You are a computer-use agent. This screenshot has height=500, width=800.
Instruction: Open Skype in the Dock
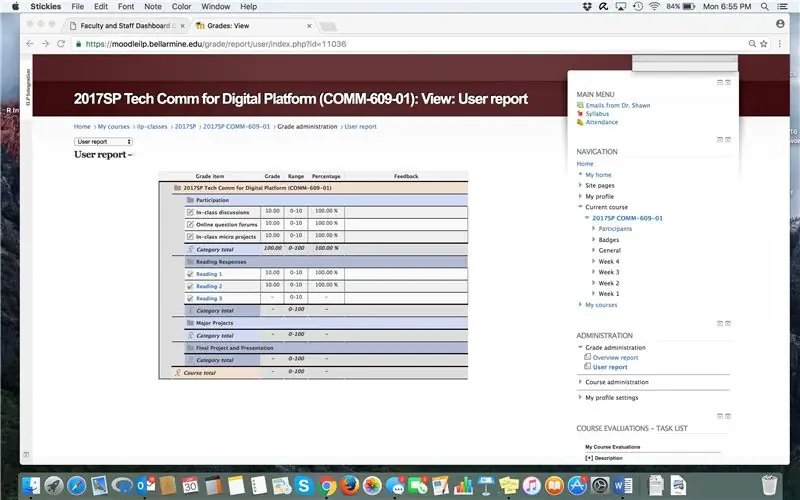304,485
